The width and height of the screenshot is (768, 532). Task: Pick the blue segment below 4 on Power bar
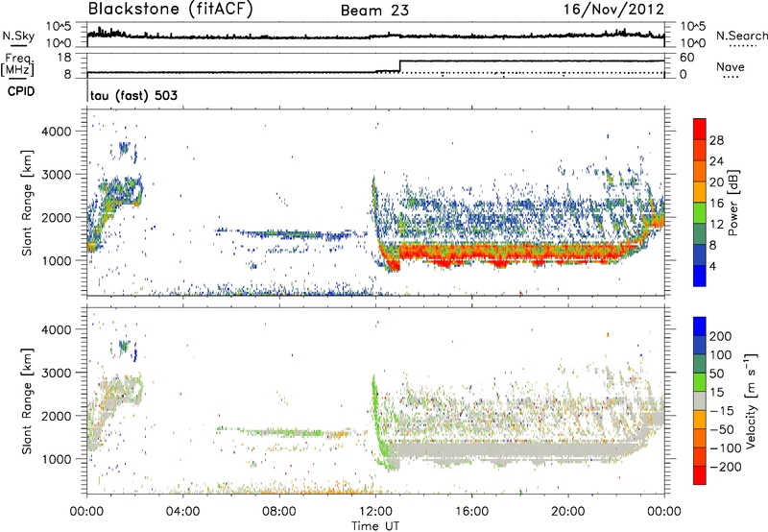[x=700, y=276]
